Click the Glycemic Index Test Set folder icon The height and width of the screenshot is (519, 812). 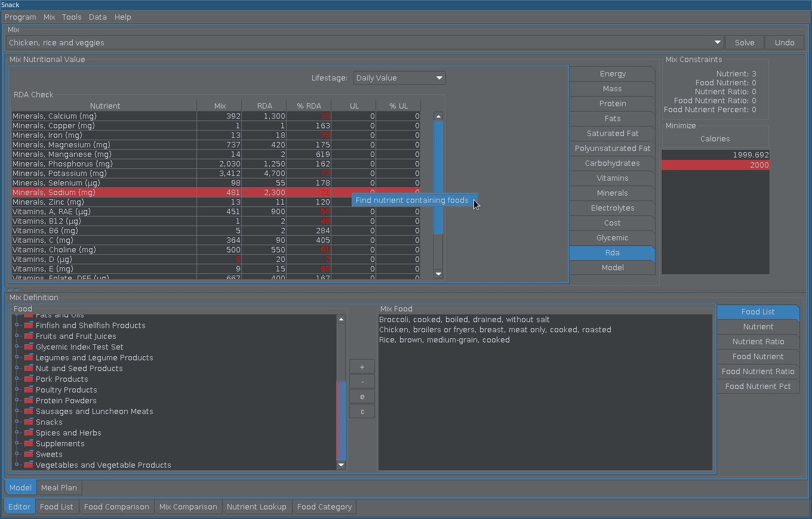(x=28, y=347)
